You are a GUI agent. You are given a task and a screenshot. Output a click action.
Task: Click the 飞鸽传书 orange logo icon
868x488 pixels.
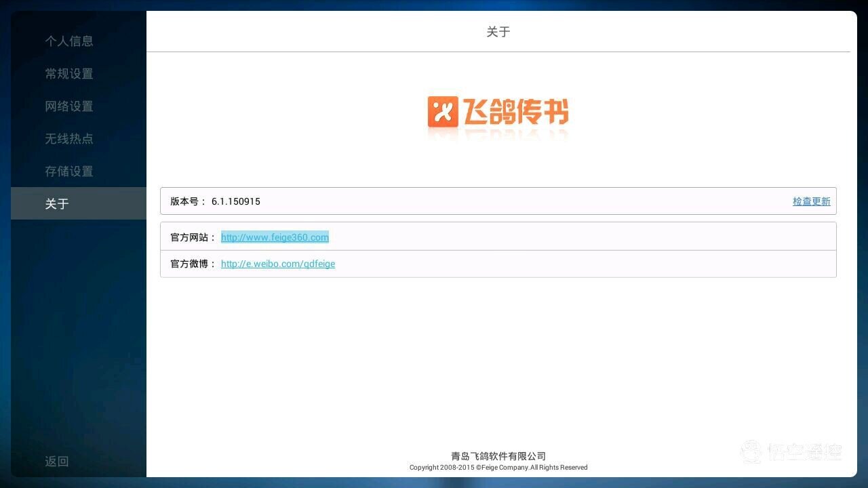pyautogui.click(x=443, y=112)
